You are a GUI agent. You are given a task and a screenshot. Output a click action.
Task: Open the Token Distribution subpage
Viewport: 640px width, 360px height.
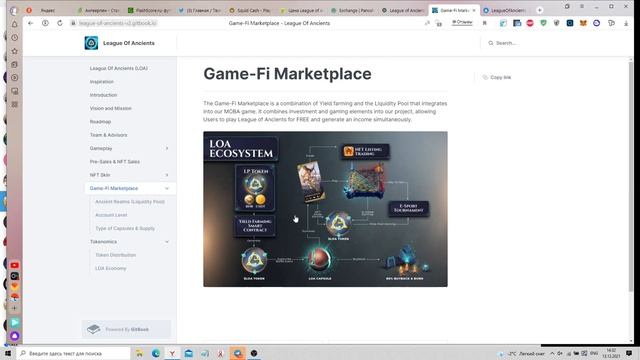click(116, 255)
